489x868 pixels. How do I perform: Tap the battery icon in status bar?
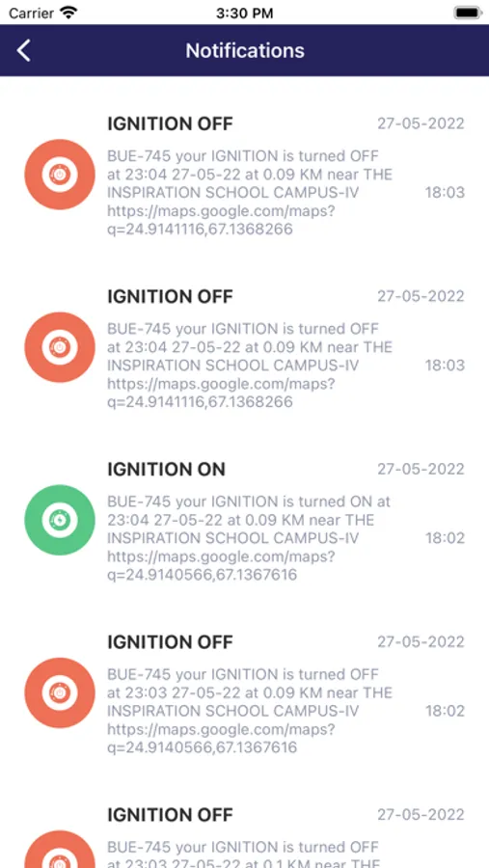click(468, 13)
